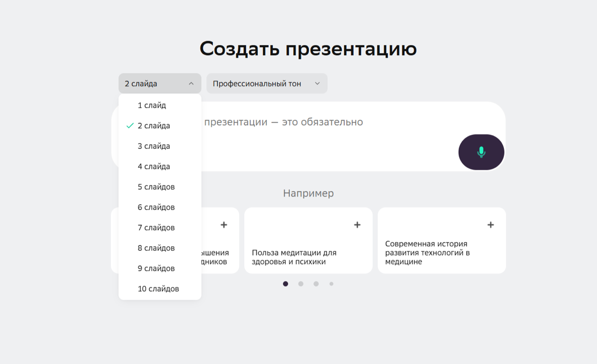597x364 pixels.
Task: Click the plus icon on the leftmost example card
Action: 224,224
